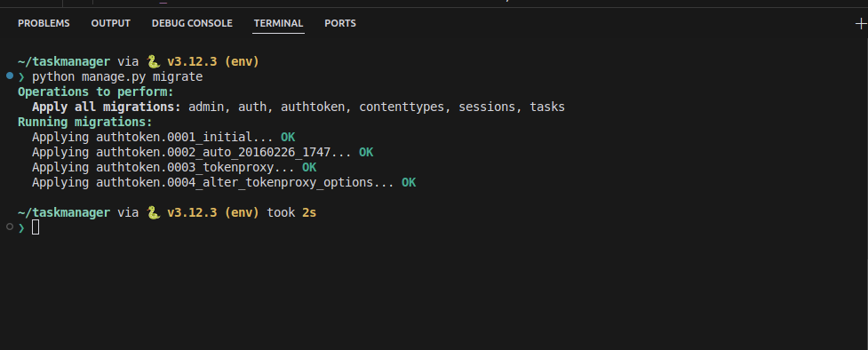Click the hollow circle decoration at current prompt
This screenshot has width=868, height=350.
(x=10, y=227)
